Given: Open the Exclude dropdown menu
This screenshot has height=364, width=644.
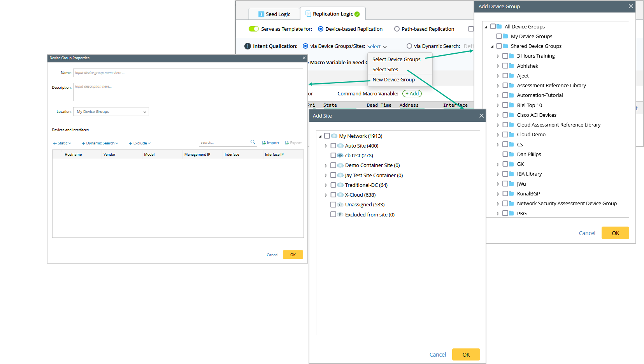Looking at the screenshot, I should [x=140, y=143].
